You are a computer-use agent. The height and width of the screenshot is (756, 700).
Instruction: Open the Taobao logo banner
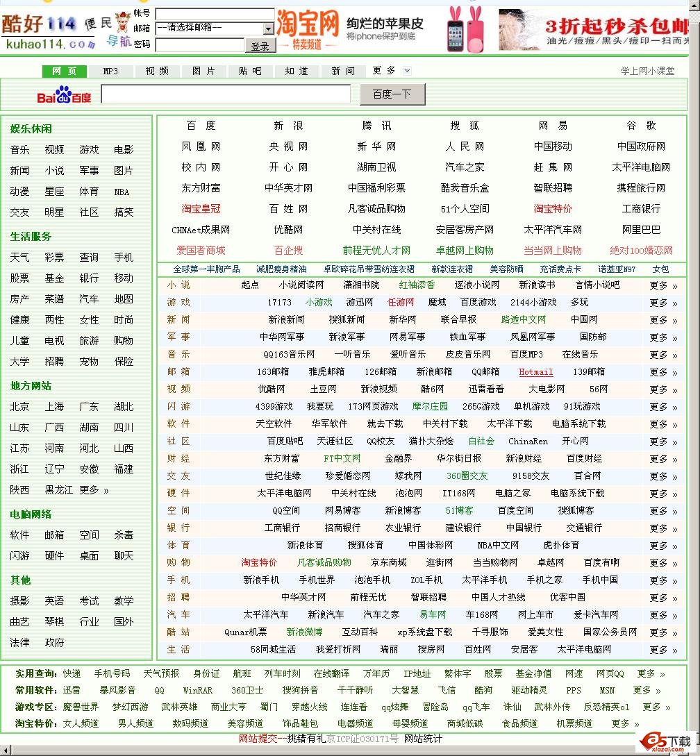pyautogui.click(x=308, y=29)
